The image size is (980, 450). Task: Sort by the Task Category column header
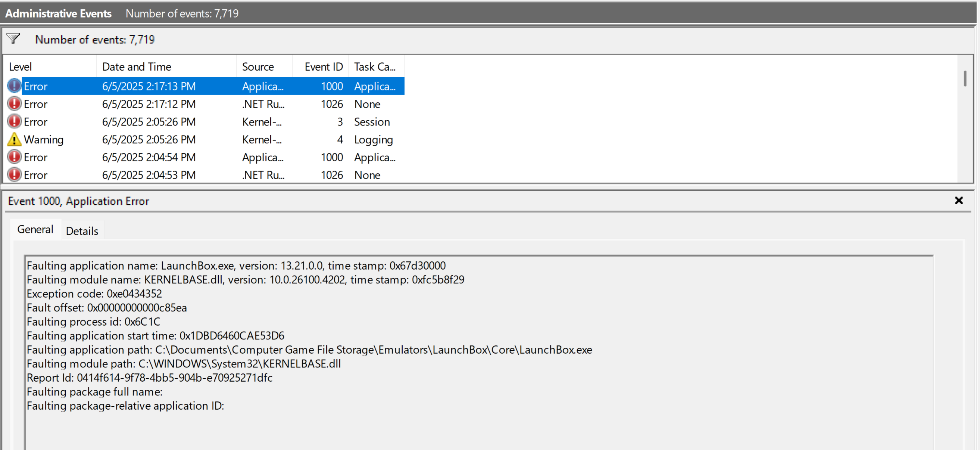(x=376, y=66)
